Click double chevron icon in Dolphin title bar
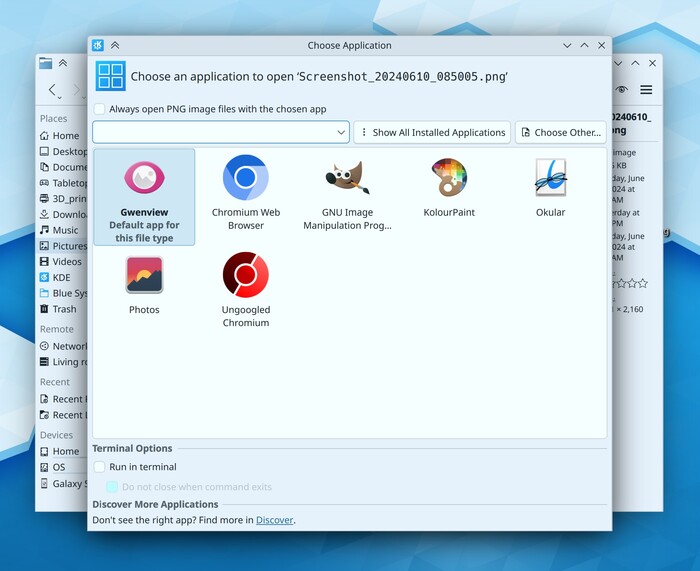 (63, 63)
